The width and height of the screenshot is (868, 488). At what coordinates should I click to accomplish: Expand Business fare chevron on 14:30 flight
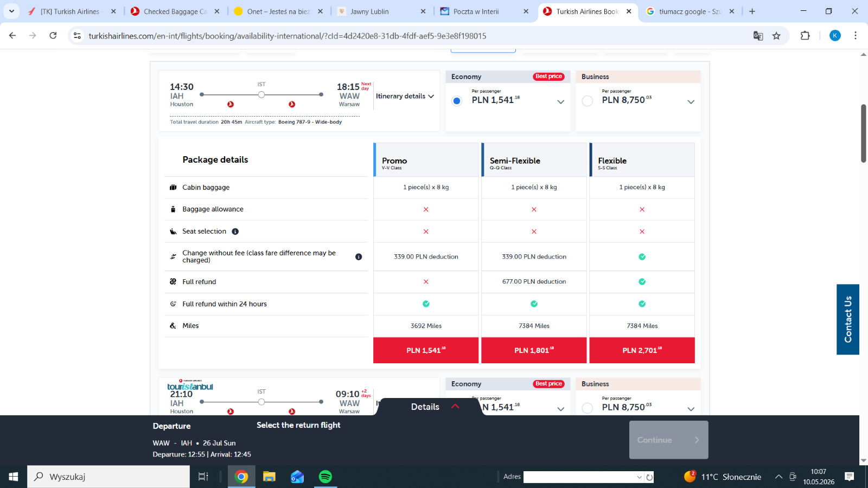click(691, 102)
